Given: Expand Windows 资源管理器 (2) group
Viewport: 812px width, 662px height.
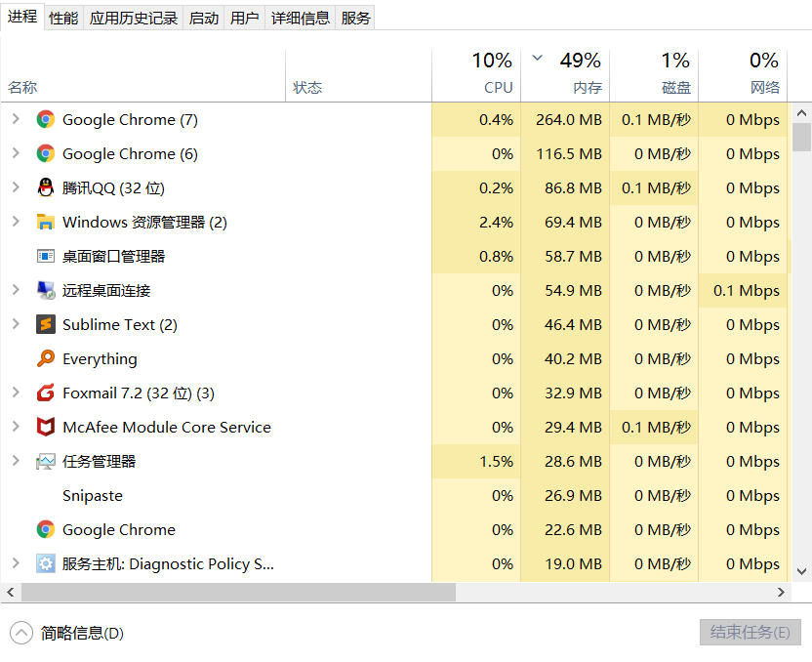Looking at the screenshot, I should point(16,222).
